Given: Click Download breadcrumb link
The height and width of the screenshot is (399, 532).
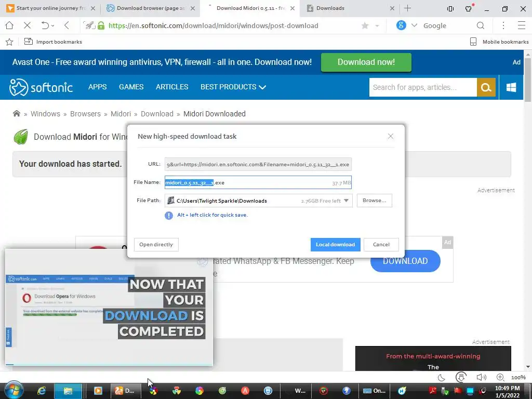Looking at the screenshot, I should pos(157,114).
